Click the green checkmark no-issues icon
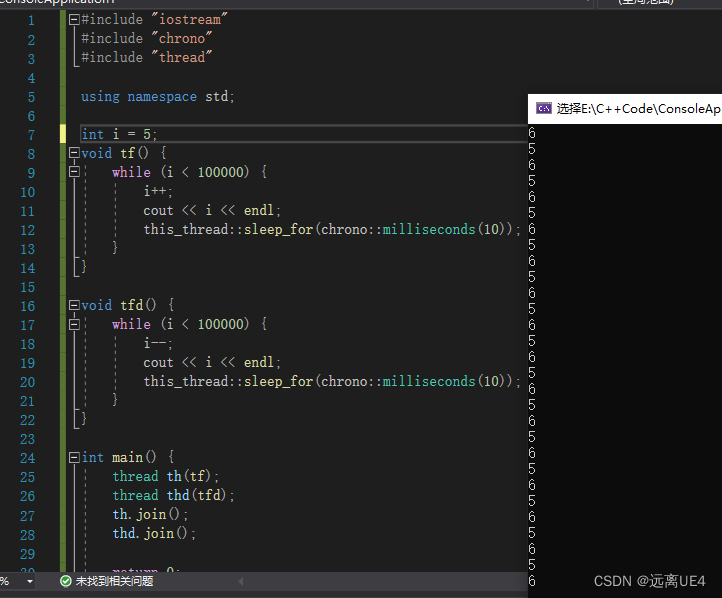Image resolution: width=722 pixels, height=598 pixels. point(65,581)
